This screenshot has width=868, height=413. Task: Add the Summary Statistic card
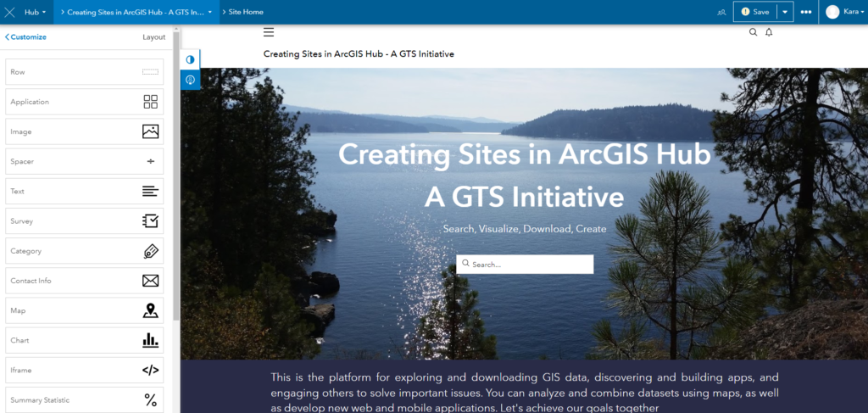coord(85,399)
